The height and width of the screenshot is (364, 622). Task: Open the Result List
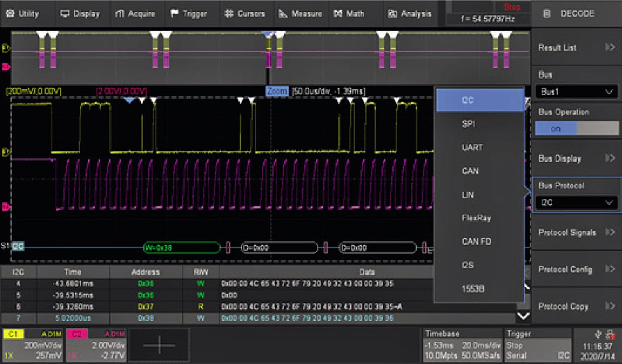tap(576, 47)
